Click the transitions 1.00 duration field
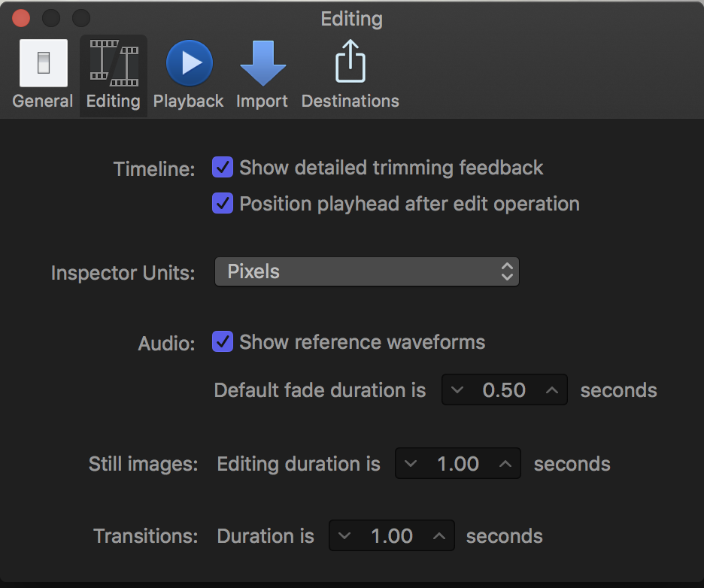The image size is (704, 588). (392, 535)
